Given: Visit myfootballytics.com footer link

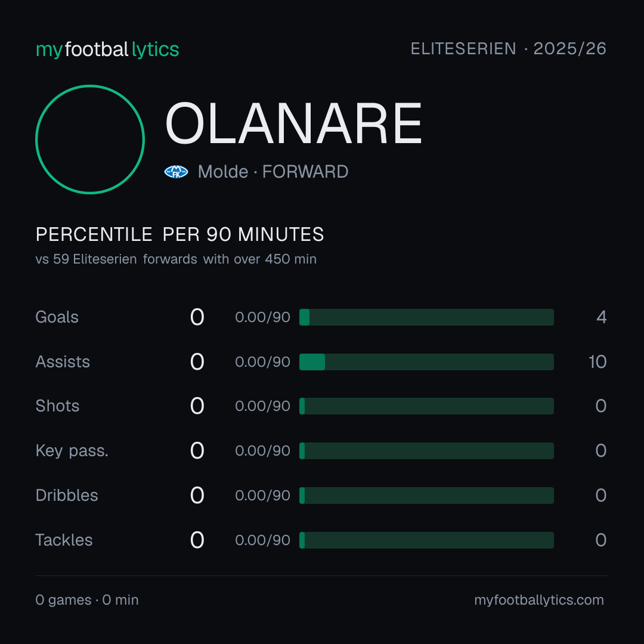Looking at the screenshot, I should point(539,600).
